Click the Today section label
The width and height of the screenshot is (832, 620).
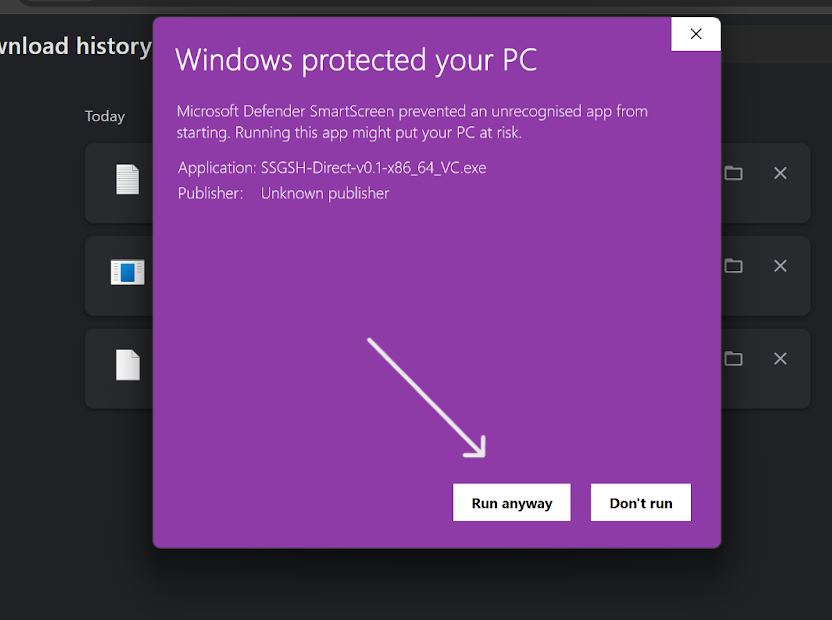click(104, 116)
